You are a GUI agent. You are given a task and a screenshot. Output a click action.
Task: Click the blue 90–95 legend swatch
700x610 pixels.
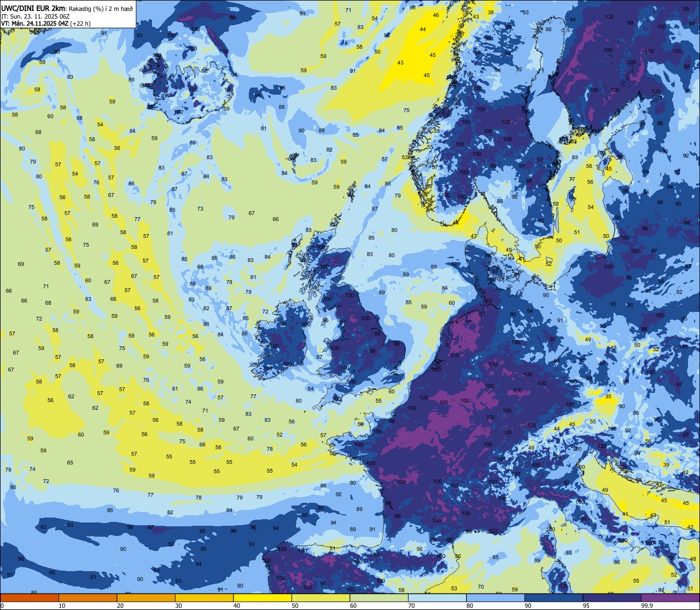(x=553, y=597)
